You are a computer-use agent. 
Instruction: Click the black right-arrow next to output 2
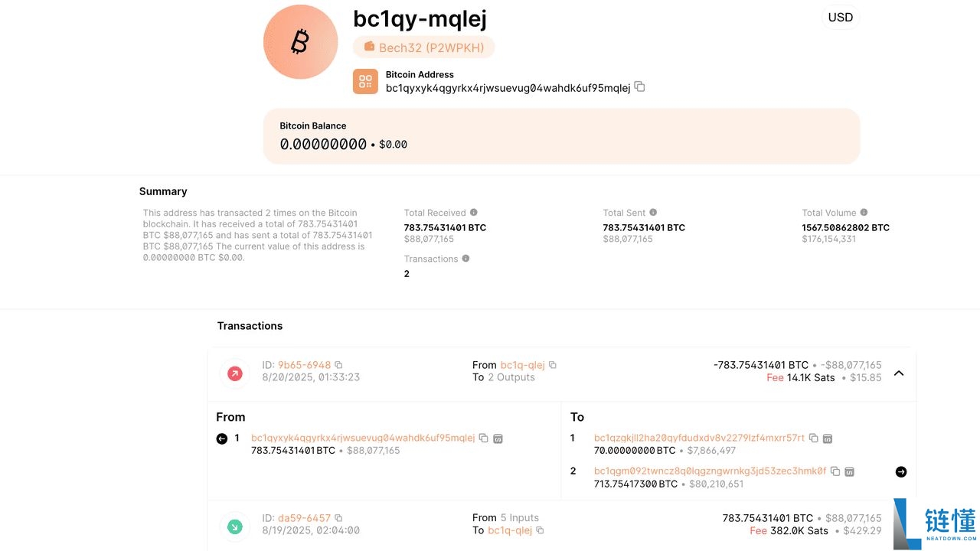pos(901,472)
